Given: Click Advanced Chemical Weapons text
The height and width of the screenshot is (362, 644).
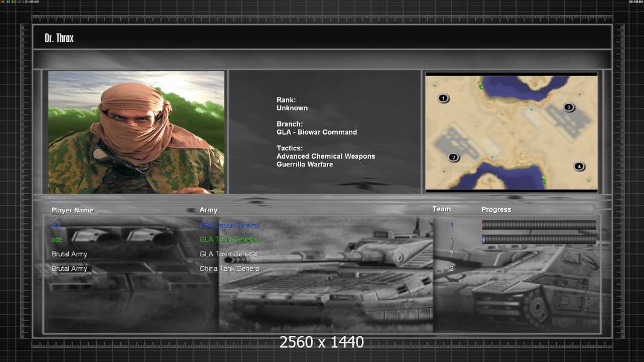Looking at the screenshot, I should coord(326,156).
